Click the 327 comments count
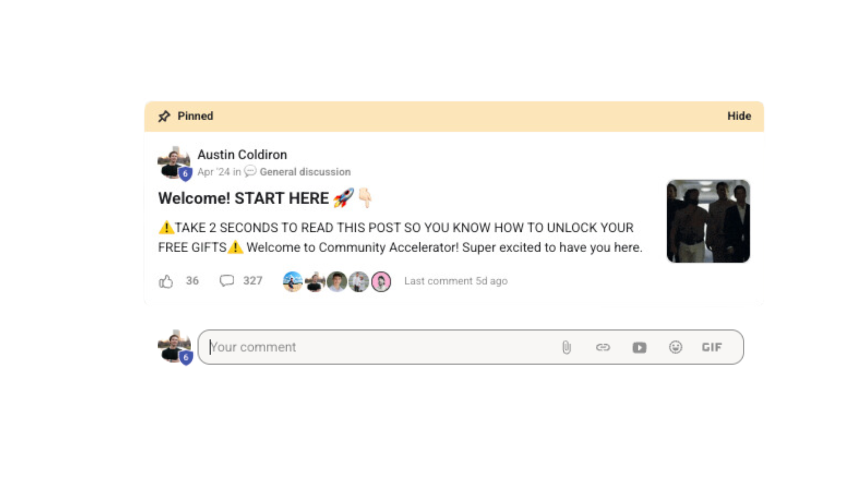Image resolution: width=868 pixels, height=488 pixels. 253,281
